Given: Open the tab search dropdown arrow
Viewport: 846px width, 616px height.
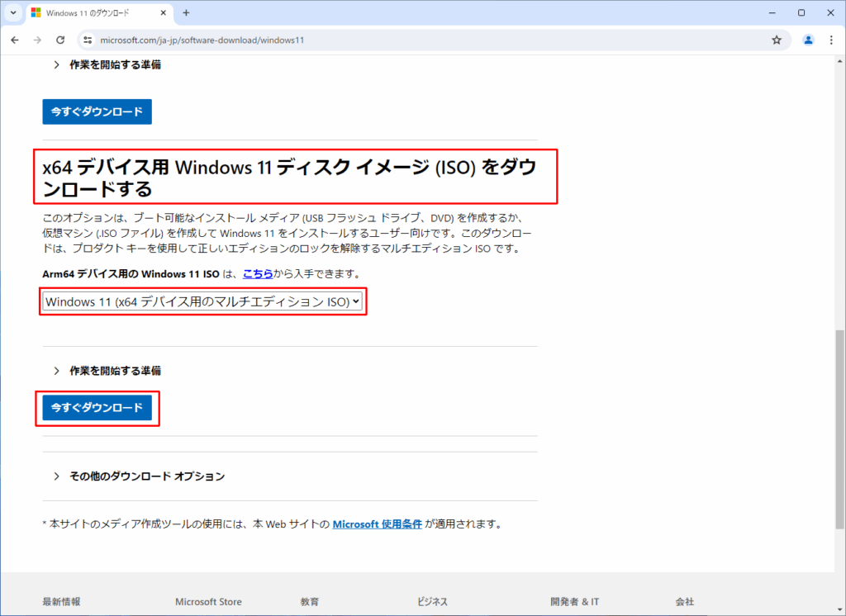Looking at the screenshot, I should pyautogui.click(x=13, y=13).
